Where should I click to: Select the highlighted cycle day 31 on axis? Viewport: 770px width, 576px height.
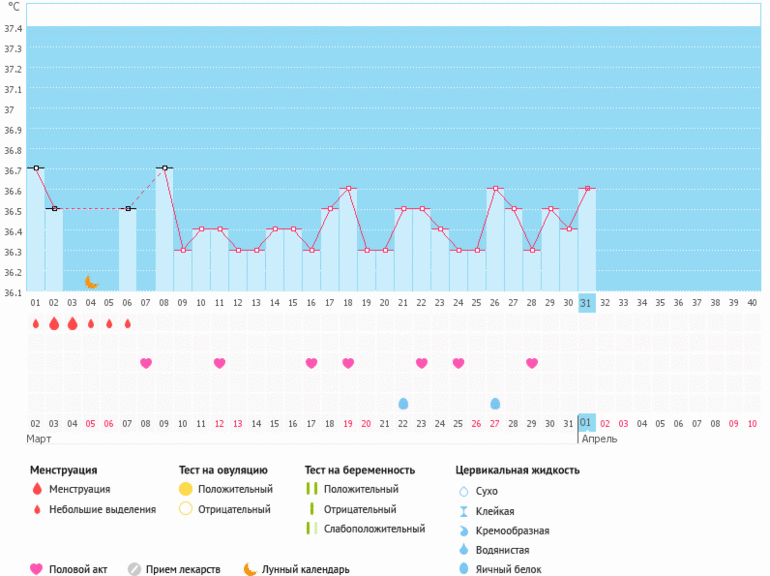(587, 301)
